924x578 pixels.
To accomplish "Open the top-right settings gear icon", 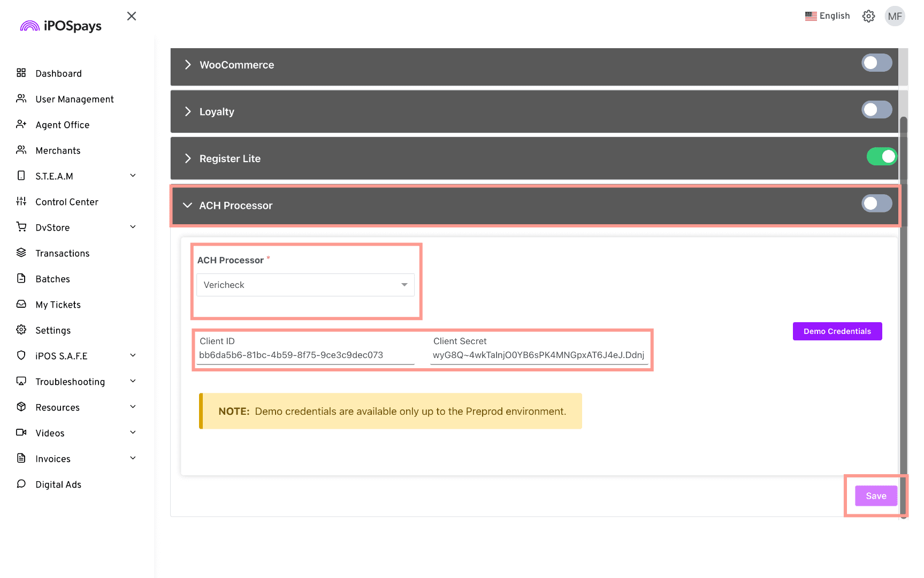I will point(869,16).
